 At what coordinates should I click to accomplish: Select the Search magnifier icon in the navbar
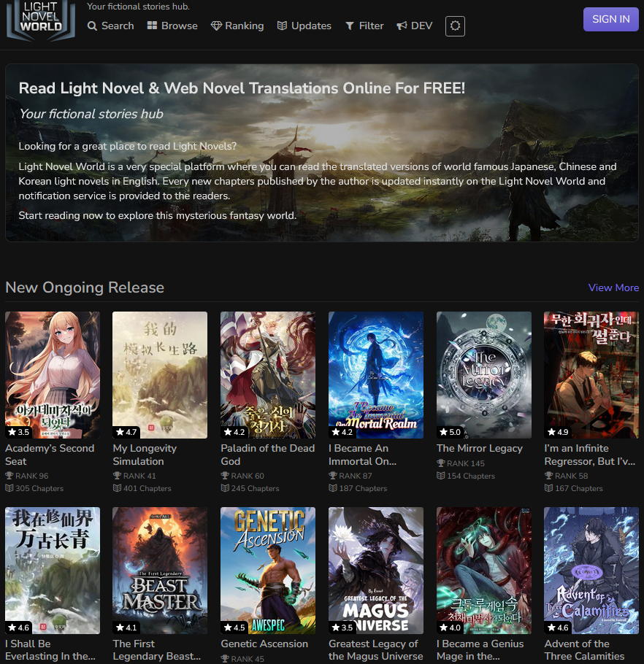click(x=91, y=26)
